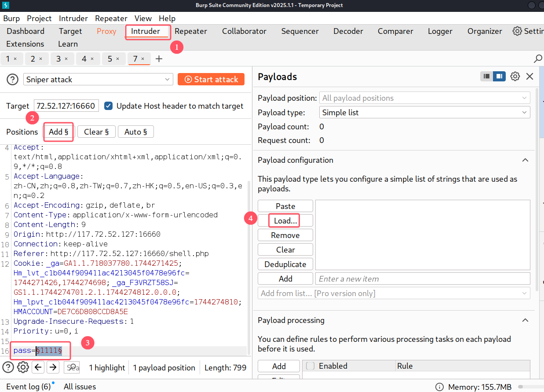The height and width of the screenshot is (392, 544).
Task: Close Intruder tab 2
Action: click(x=41, y=59)
